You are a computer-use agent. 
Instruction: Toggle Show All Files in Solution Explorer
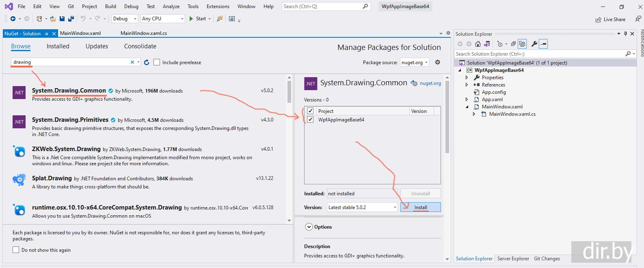click(523, 44)
